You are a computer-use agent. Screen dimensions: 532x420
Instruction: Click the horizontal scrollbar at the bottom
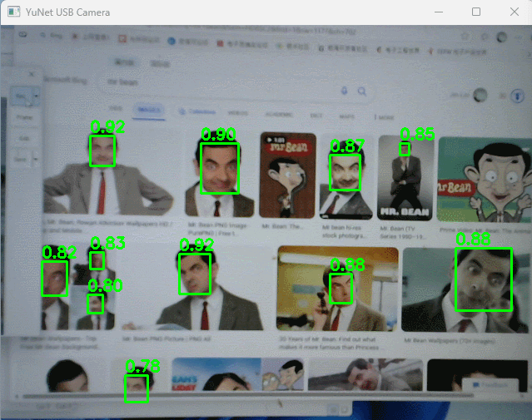click(250, 396)
